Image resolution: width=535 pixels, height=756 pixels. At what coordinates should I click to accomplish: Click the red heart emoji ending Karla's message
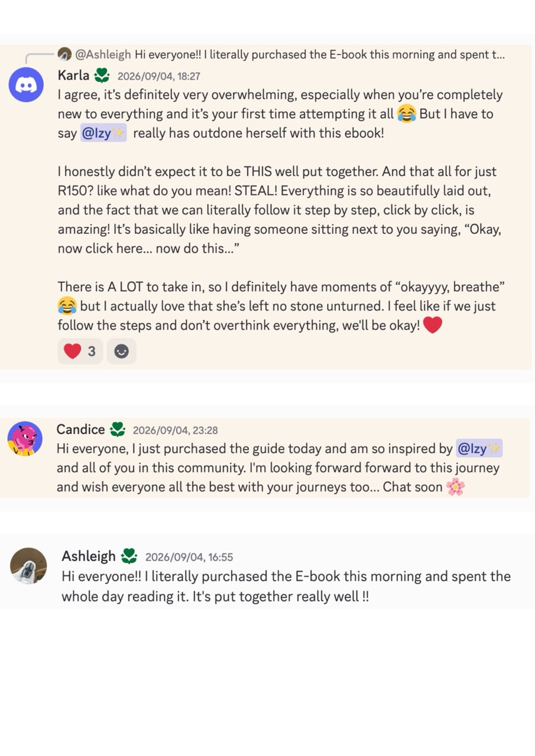point(433,325)
